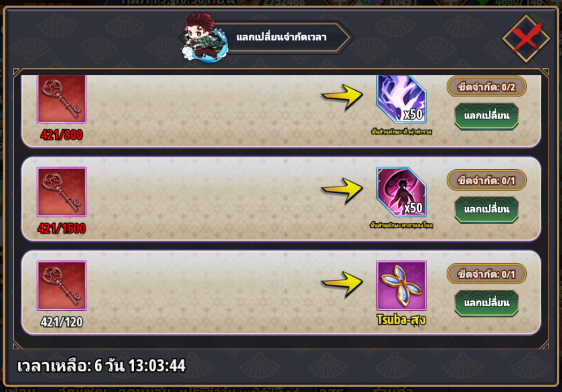Select the purple lightning fragment x50 reward

[x=402, y=99]
